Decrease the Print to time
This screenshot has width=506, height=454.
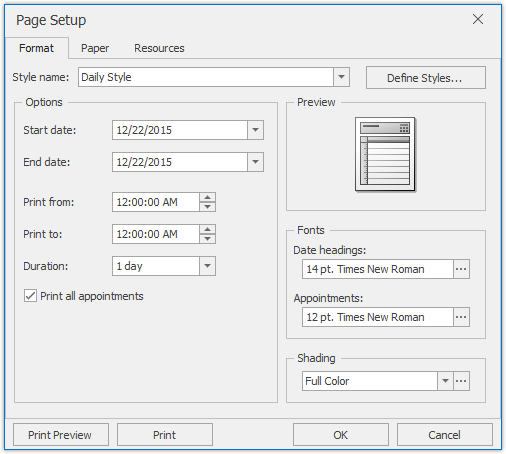[207, 239]
